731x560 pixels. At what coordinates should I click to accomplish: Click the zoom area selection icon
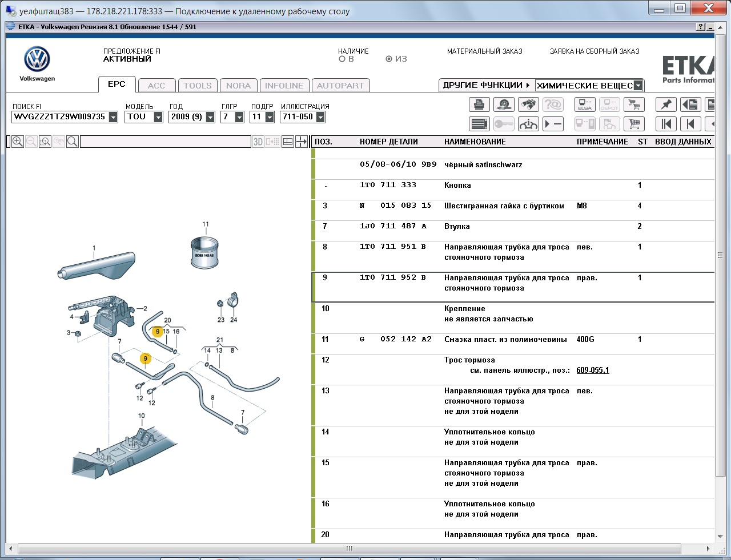(x=45, y=142)
